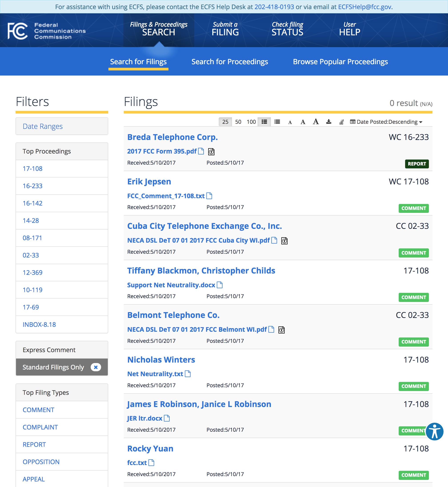The height and width of the screenshot is (487, 448).
Task: Filter by OPPOSITION filing type
Action: click(62, 462)
